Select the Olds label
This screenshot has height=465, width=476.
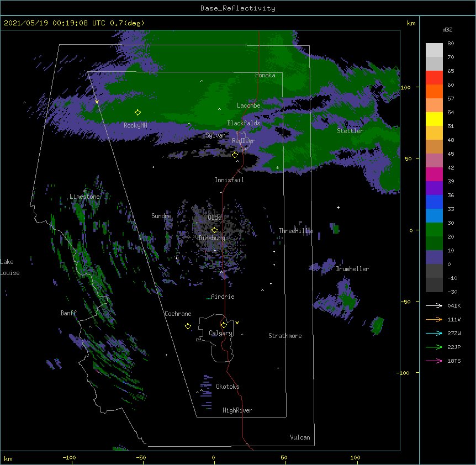pos(214,218)
